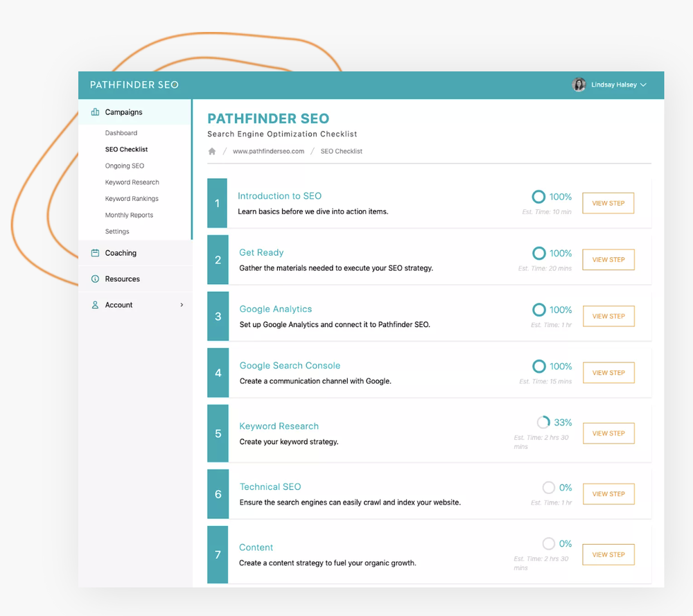
Task: Click www.pathfinderseo.com breadcrumb link
Action: pyautogui.click(x=269, y=151)
